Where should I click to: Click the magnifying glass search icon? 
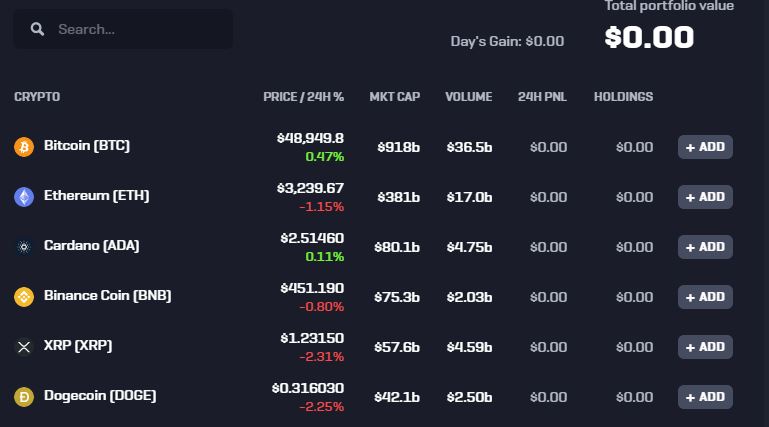click(x=37, y=29)
